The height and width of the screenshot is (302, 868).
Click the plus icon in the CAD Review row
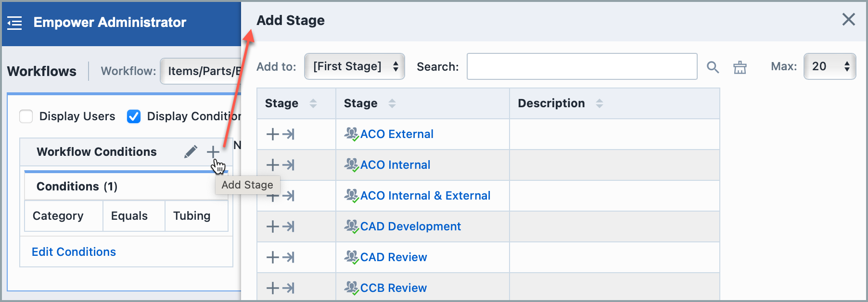272,257
